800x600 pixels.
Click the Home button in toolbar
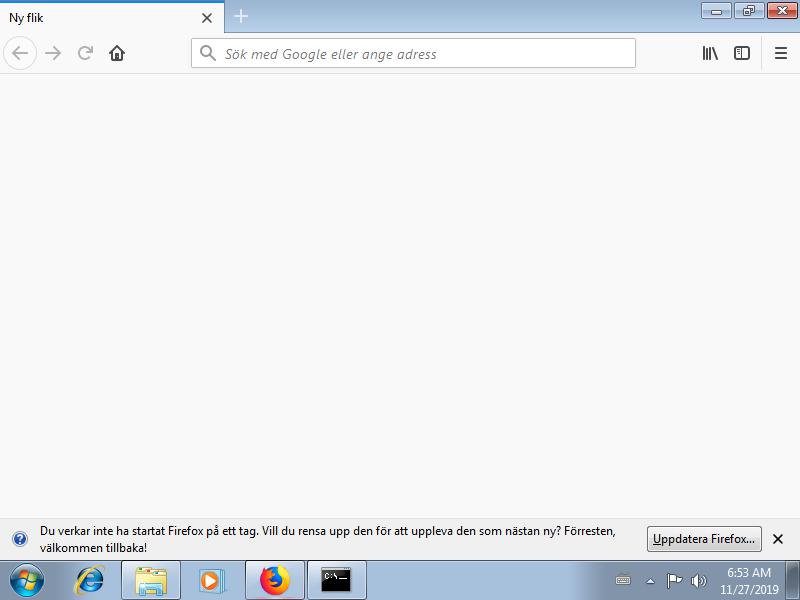tap(117, 53)
